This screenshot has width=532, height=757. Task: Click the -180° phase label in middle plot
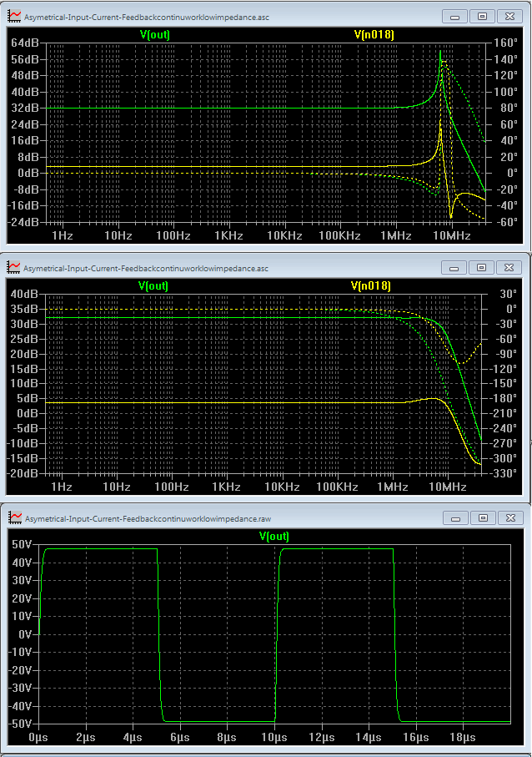pyautogui.click(x=504, y=398)
